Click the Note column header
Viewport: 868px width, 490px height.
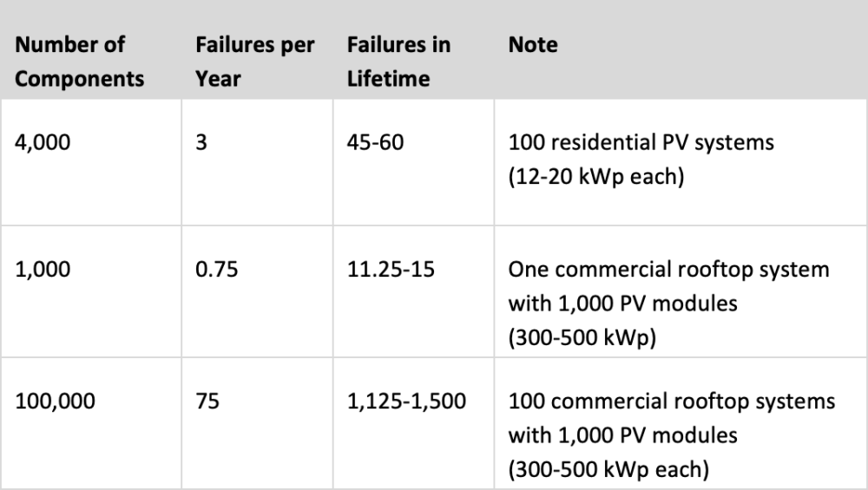[533, 45]
